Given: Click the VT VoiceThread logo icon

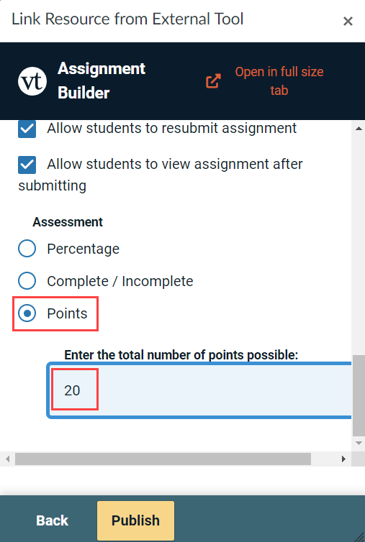Looking at the screenshot, I should tap(32, 82).
